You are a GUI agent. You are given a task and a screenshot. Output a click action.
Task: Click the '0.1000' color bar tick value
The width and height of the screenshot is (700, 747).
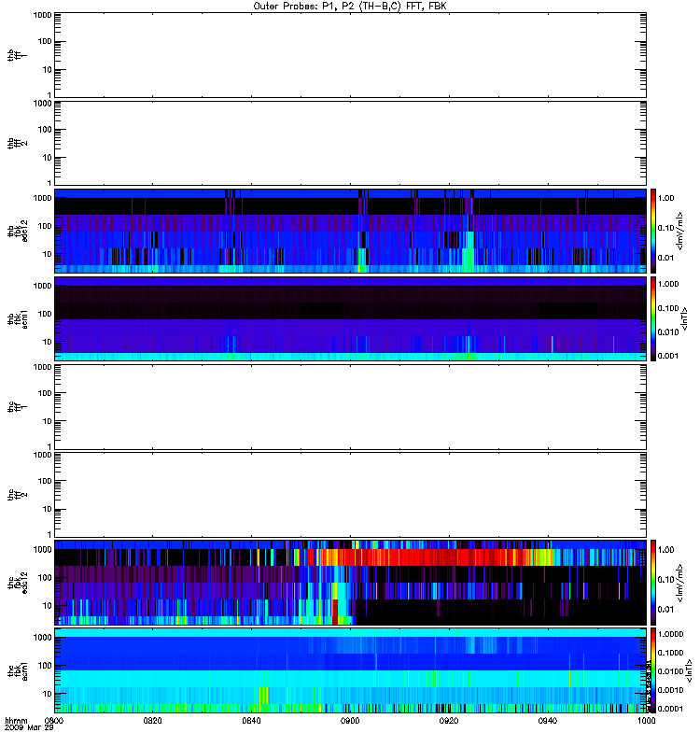(670, 653)
